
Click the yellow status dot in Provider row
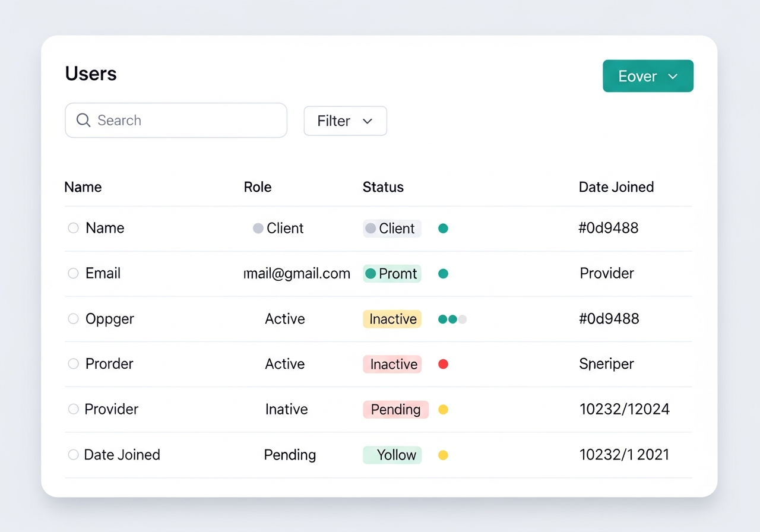coord(443,410)
